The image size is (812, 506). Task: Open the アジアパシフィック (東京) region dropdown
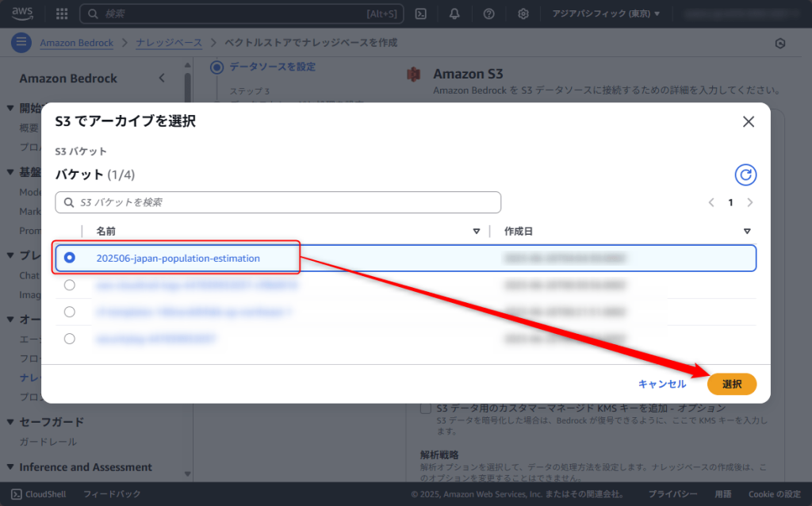[x=606, y=14]
